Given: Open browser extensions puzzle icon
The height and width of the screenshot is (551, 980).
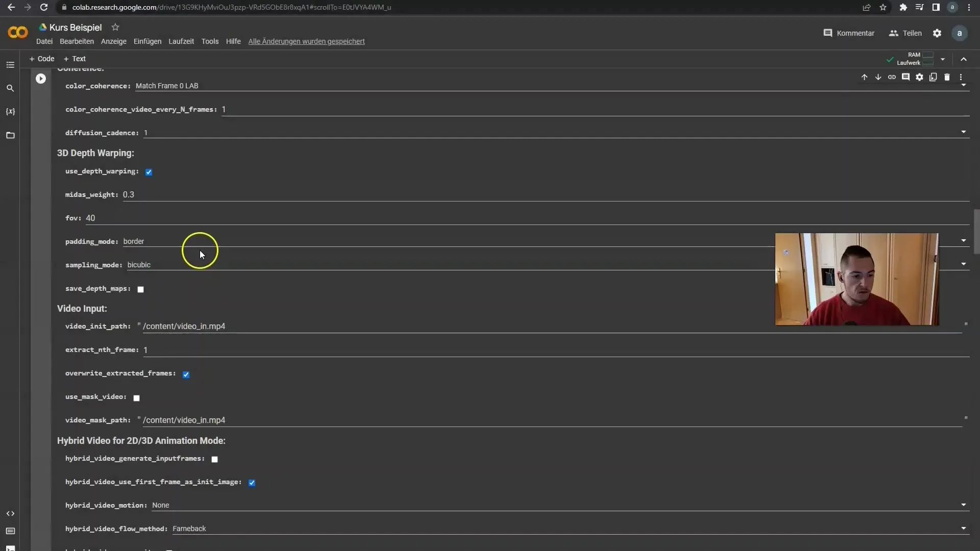Looking at the screenshot, I should pyautogui.click(x=903, y=7).
